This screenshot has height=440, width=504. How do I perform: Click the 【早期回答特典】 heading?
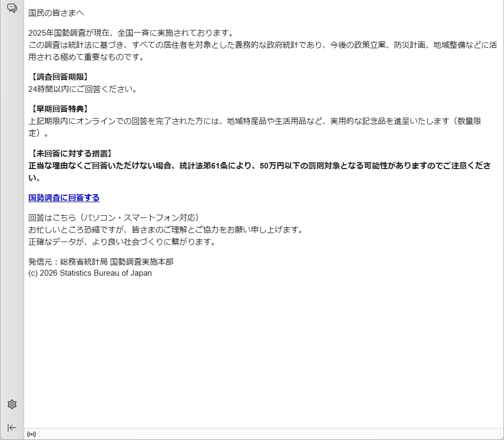(58, 109)
